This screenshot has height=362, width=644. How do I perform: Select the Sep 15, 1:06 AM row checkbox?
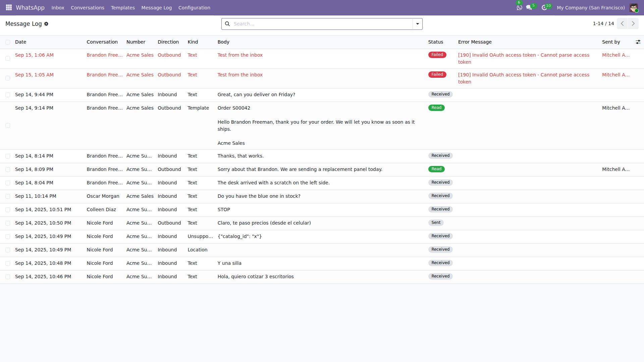click(x=8, y=58)
